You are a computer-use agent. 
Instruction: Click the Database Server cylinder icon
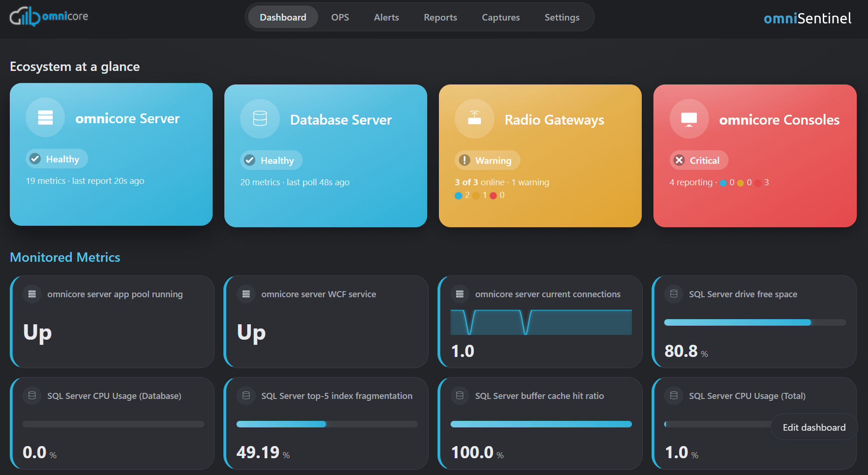pos(260,119)
